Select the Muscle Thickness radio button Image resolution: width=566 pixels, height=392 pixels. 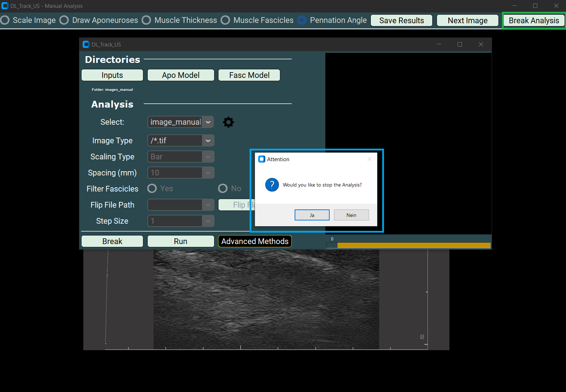click(147, 20)
